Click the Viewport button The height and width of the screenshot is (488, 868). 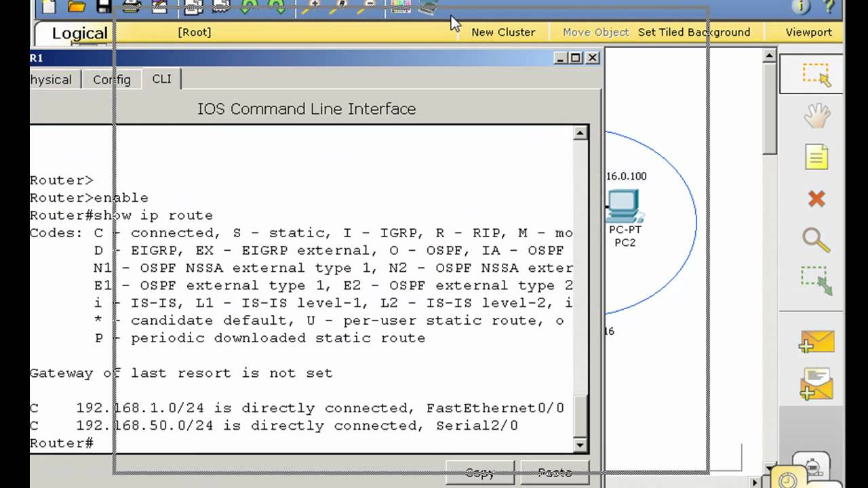808,32
